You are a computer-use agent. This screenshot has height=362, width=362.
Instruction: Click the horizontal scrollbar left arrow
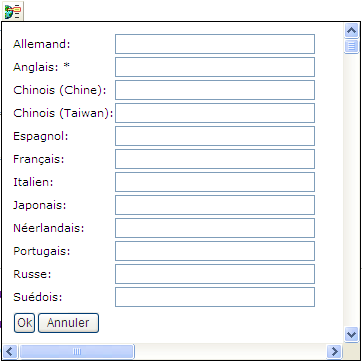coord(10,351)
